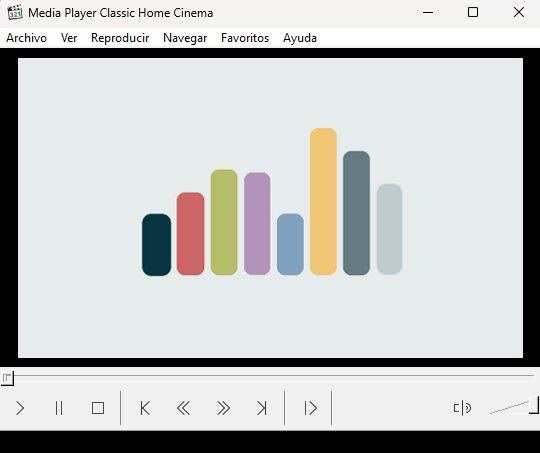Viewport: 540px width, 453px height.
Task: Decrease playback speed with double-left arrows
Action: 183,408
